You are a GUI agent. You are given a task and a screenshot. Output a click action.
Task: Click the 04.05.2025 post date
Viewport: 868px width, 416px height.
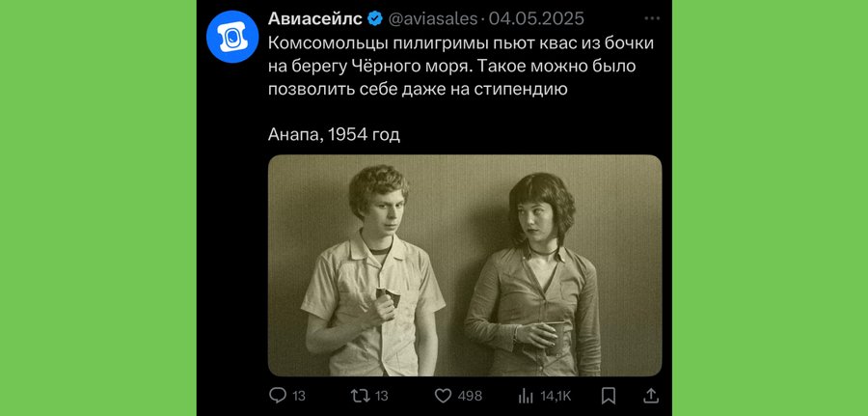coord(536,19)
